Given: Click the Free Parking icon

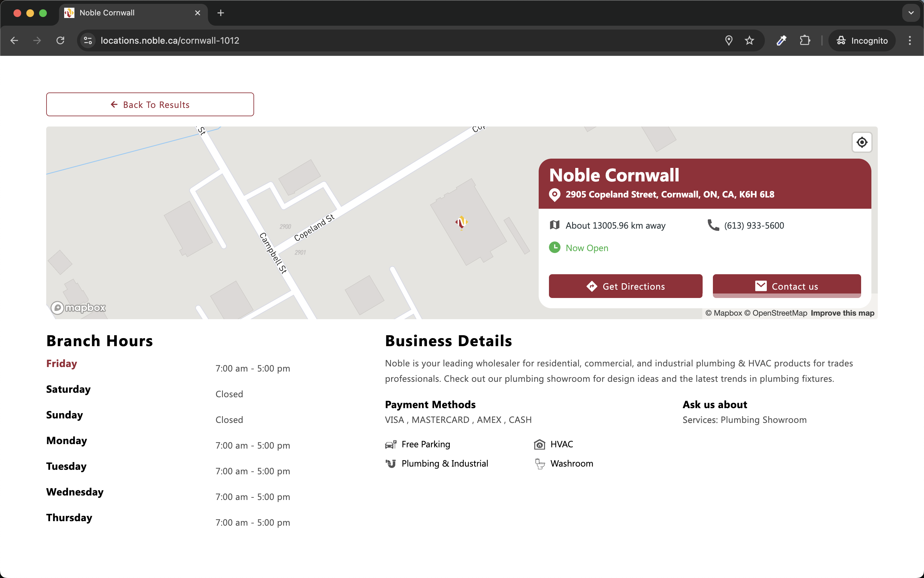Looking at the screenshot, I should pyautogui.click(x=390, y=444).
